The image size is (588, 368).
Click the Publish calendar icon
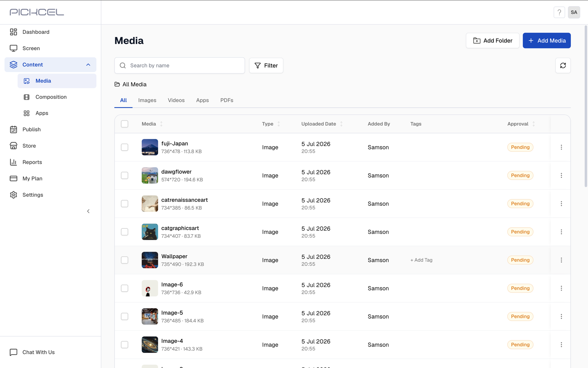pos(14,130)
